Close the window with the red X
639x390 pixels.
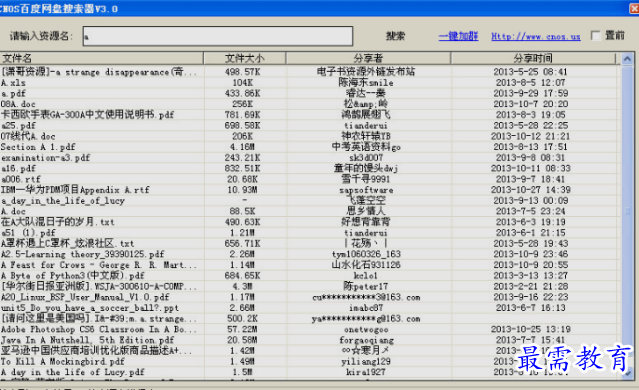634,9
